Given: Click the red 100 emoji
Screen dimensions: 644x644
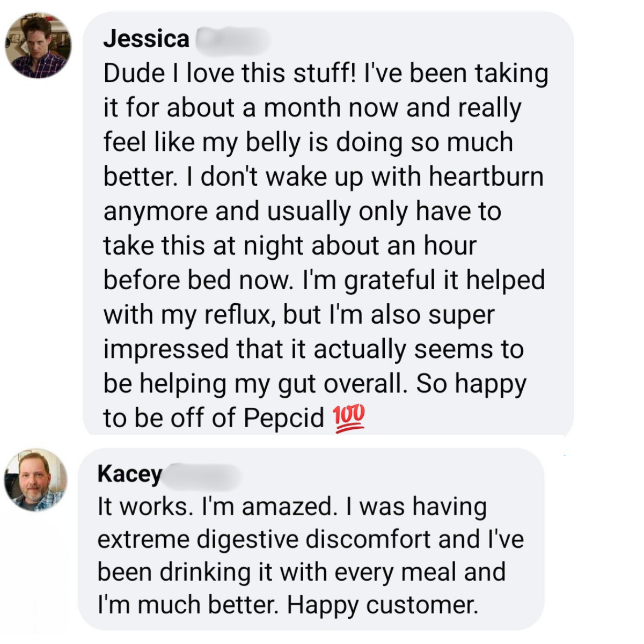Looking at the screenshot, I should pos(349,419).
